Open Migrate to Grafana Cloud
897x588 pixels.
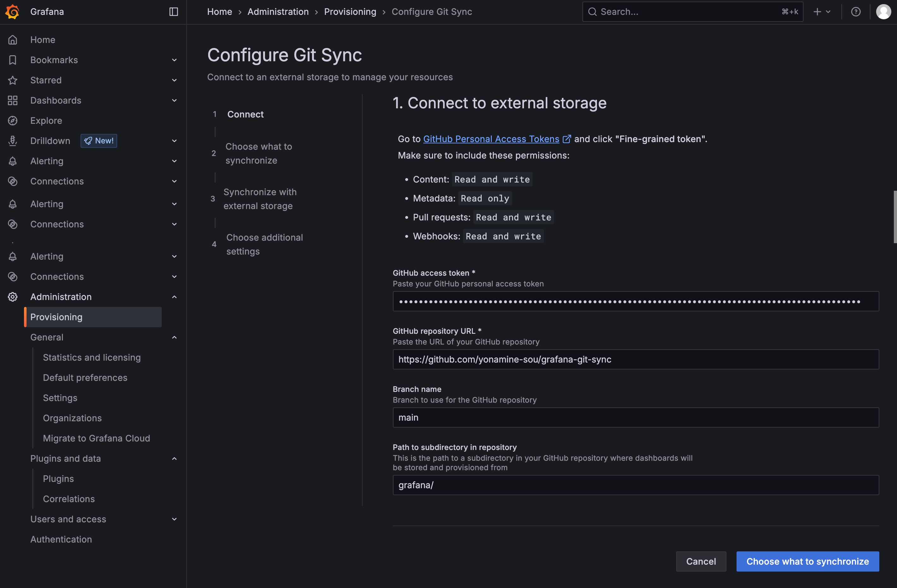click(96, 438)
